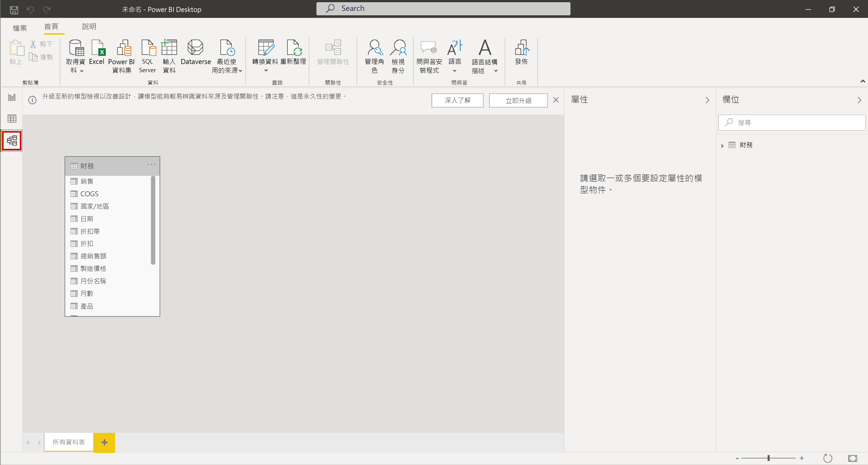Open 檢視身分 view-as option
Screen dimensions: 868x465
click(x=398, y=56)
